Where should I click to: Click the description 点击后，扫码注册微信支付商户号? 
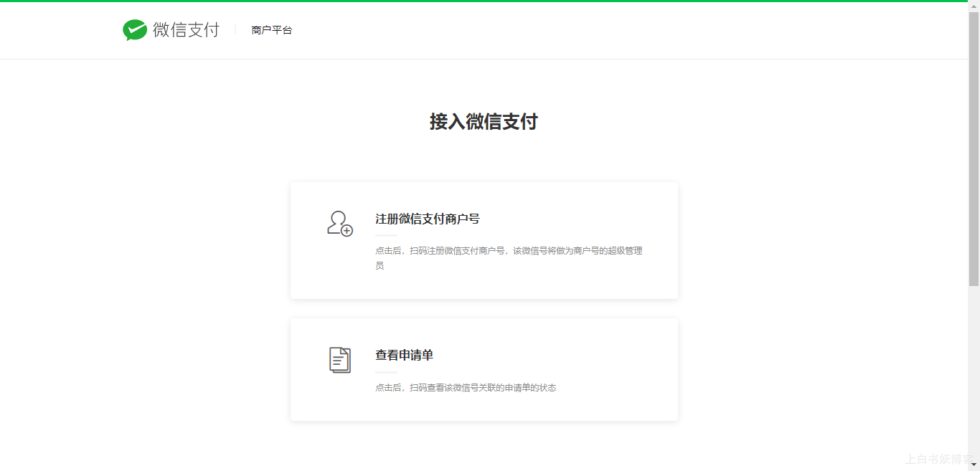(509, 258)
